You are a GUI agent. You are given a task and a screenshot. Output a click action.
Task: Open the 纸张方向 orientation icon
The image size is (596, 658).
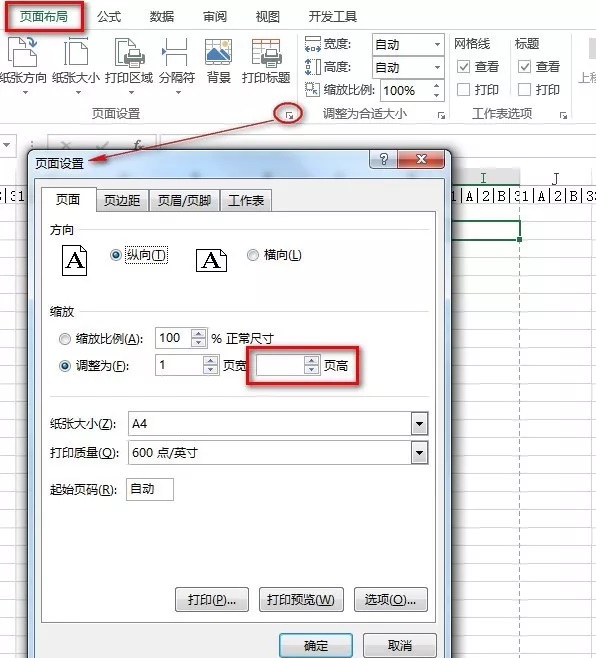point(23,52)
